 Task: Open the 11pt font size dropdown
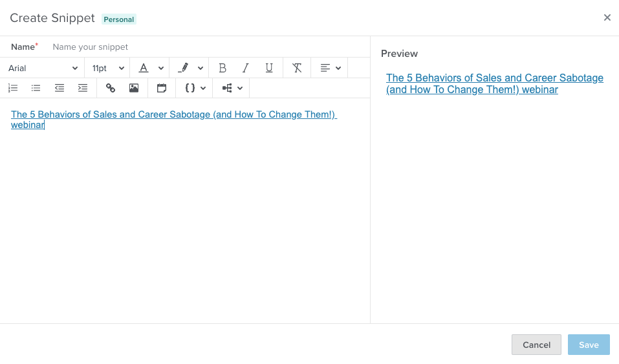pos(108,68)
